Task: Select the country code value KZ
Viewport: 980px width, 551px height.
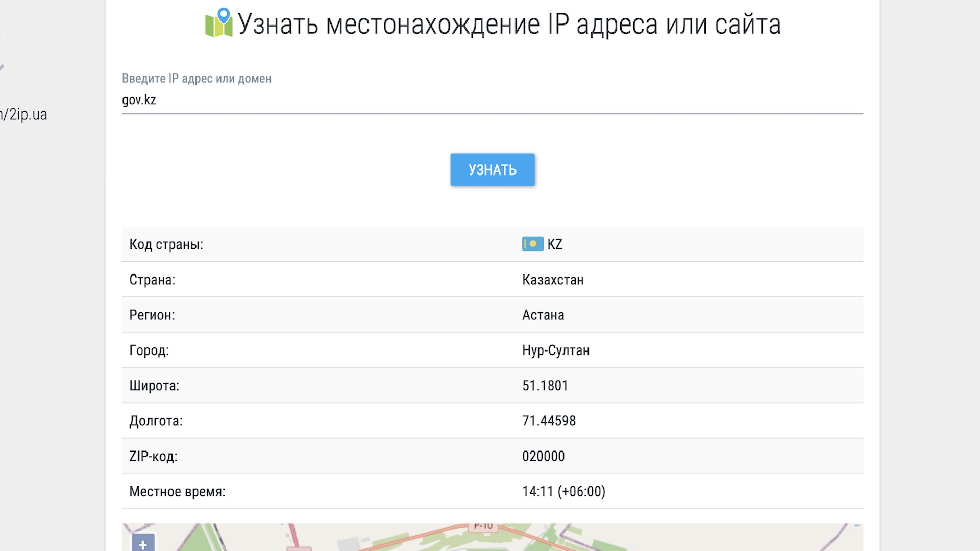Action: point(555,244)
